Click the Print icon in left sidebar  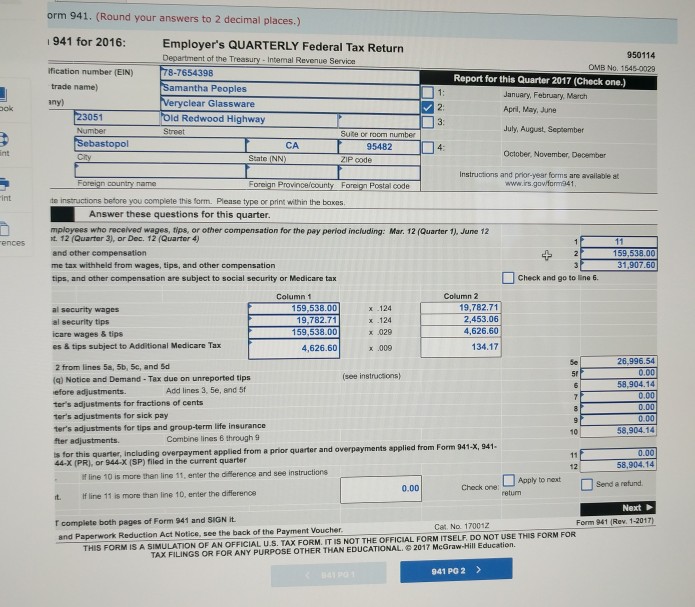point(4,183)
